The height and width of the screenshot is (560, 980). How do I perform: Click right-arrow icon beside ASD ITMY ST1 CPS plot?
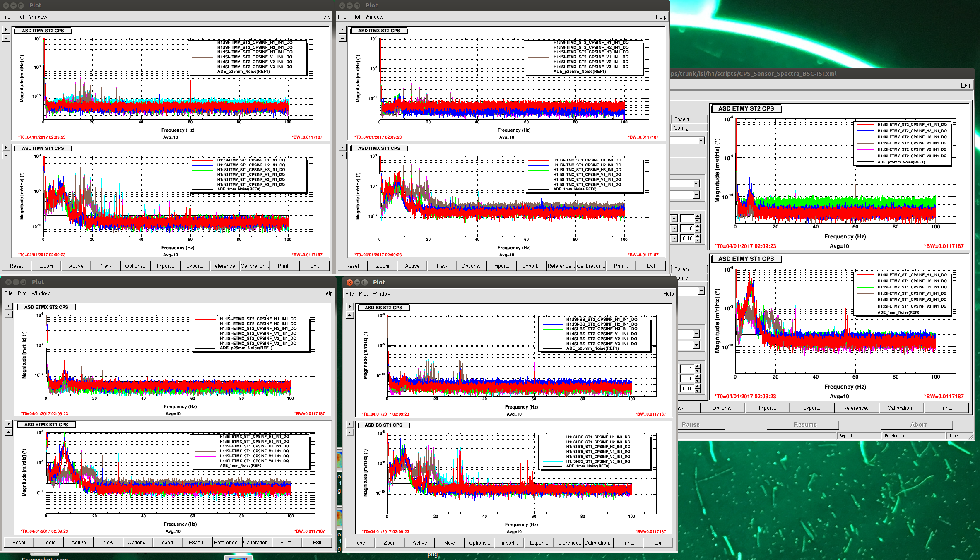(6, 147)
